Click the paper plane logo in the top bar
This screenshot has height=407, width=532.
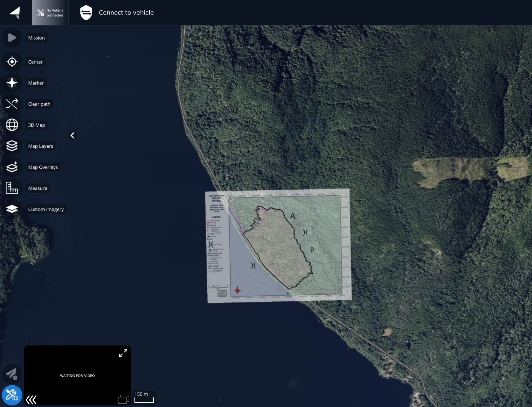(x=15, y=13)
